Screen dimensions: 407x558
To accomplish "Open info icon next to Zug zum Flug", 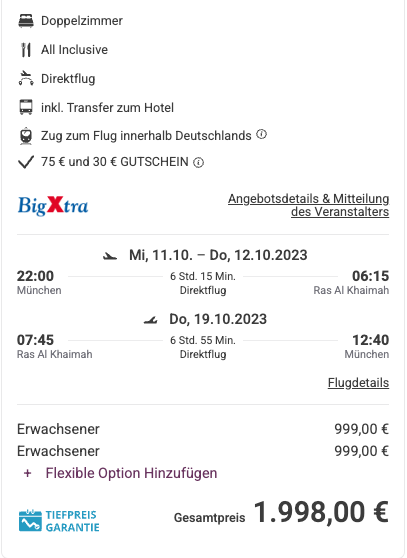I will tap(261, 135).
